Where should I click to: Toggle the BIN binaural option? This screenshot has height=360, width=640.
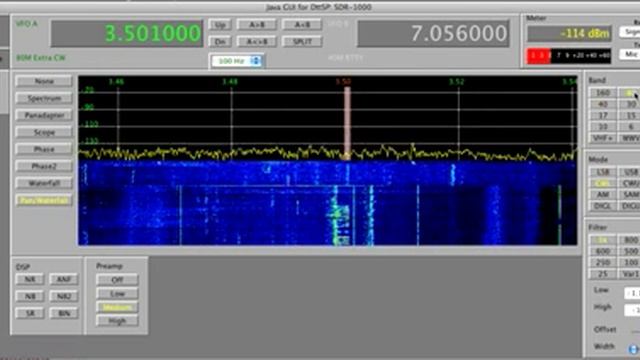point(64,313)
